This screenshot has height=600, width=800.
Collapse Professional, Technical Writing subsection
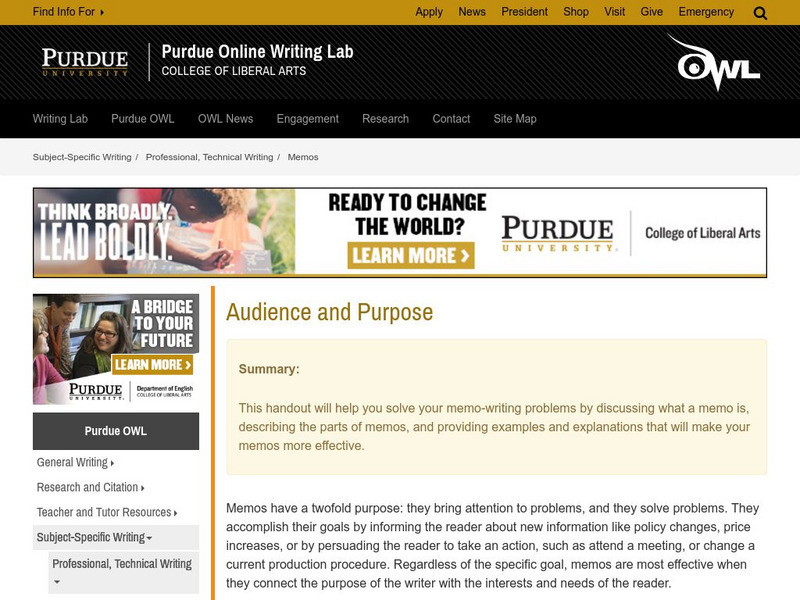pos(123,572)
